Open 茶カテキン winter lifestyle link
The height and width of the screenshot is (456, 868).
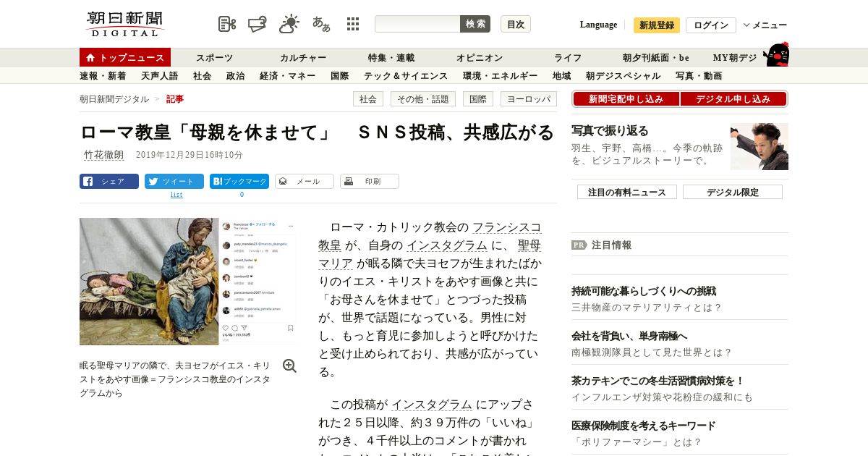tap(658, 381)
